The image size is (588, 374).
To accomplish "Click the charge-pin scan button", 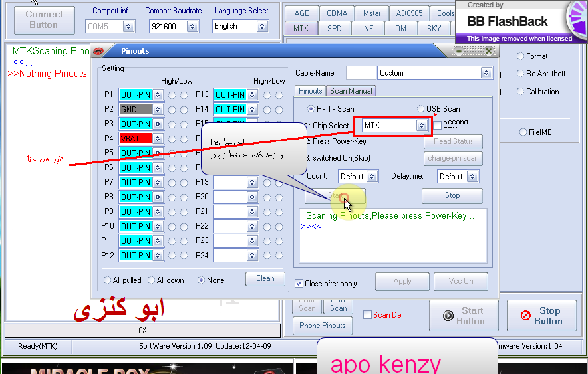I will click(454, 158).
